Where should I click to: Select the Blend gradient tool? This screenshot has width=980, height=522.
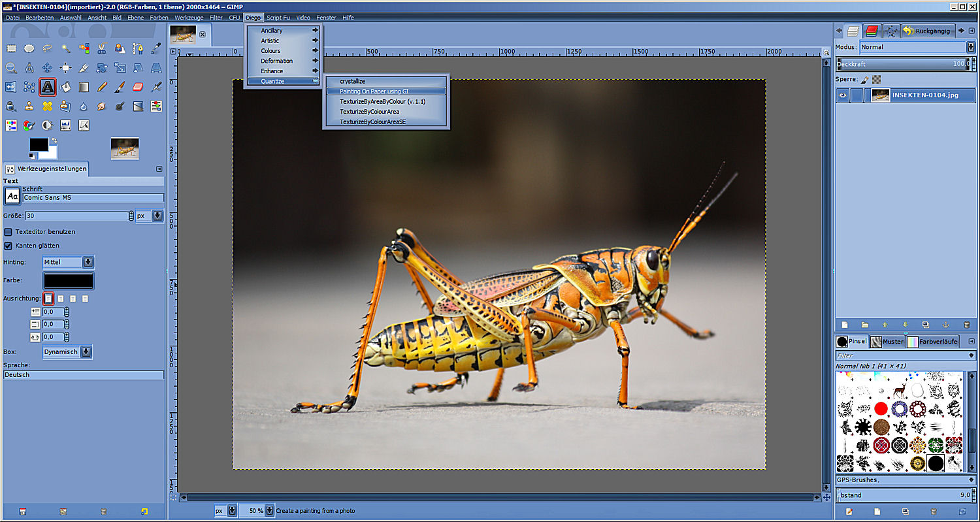(x=84, y=86)
